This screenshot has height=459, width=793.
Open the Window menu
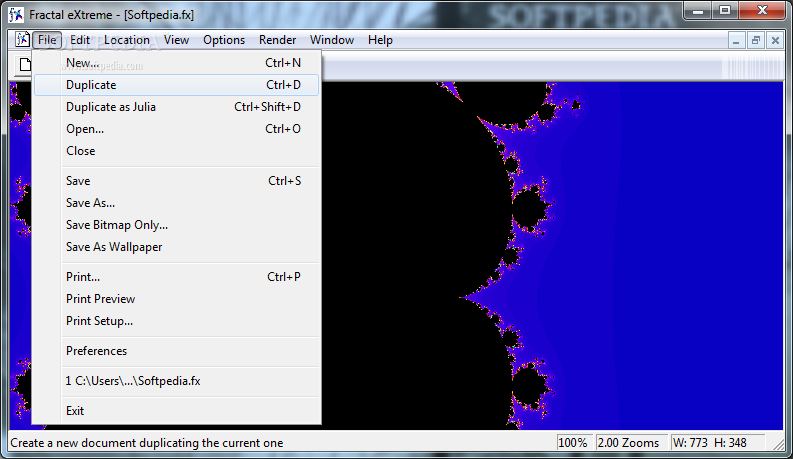[332, 40]
